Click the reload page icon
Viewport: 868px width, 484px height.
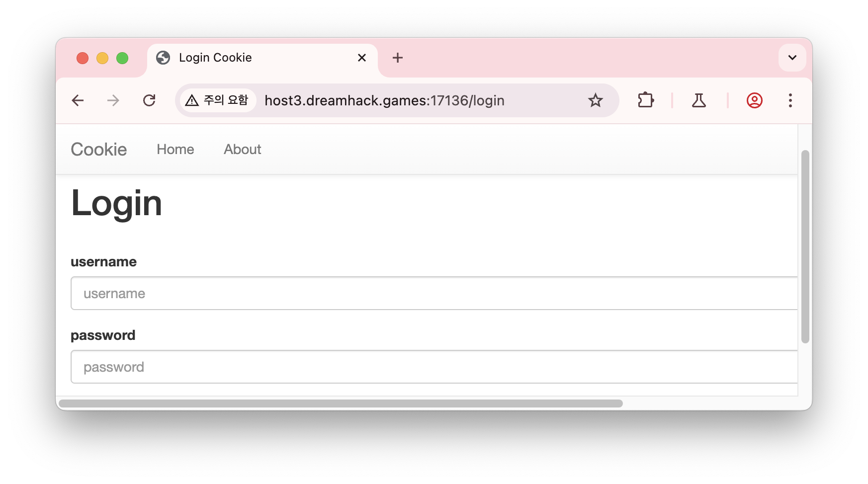pyautogui.click(x=150, y=100)
